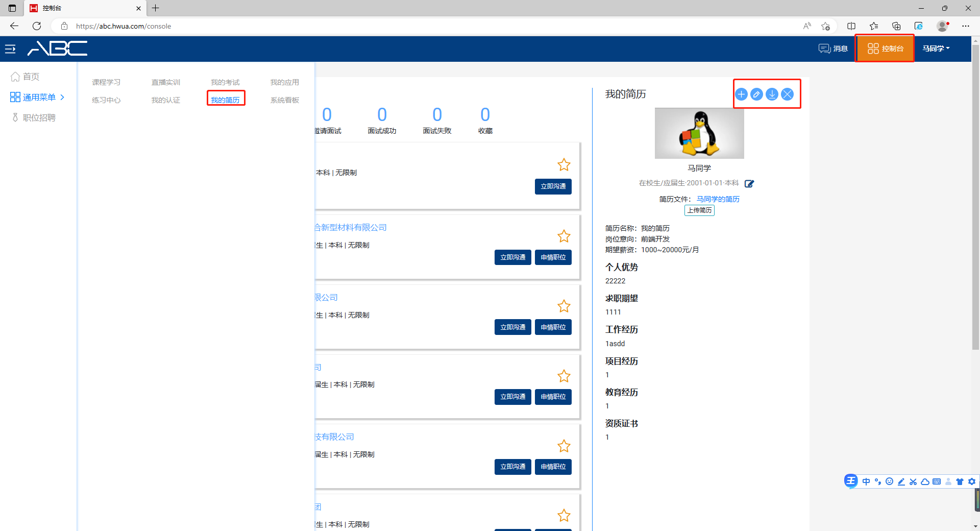
Task: Open 我的简历 menu item
Action: pyautogui.click(x=225, y=100)
